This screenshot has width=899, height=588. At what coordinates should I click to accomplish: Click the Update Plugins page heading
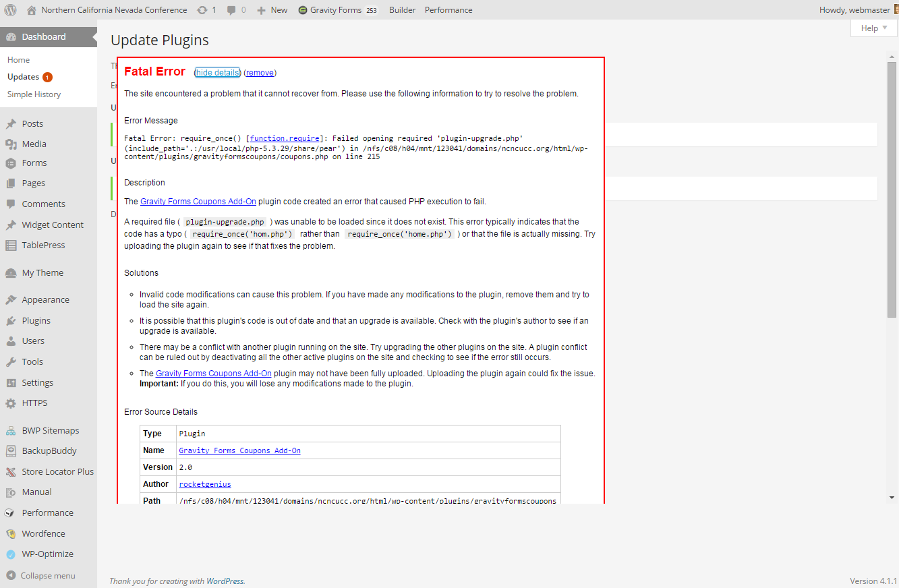(160, 40)
